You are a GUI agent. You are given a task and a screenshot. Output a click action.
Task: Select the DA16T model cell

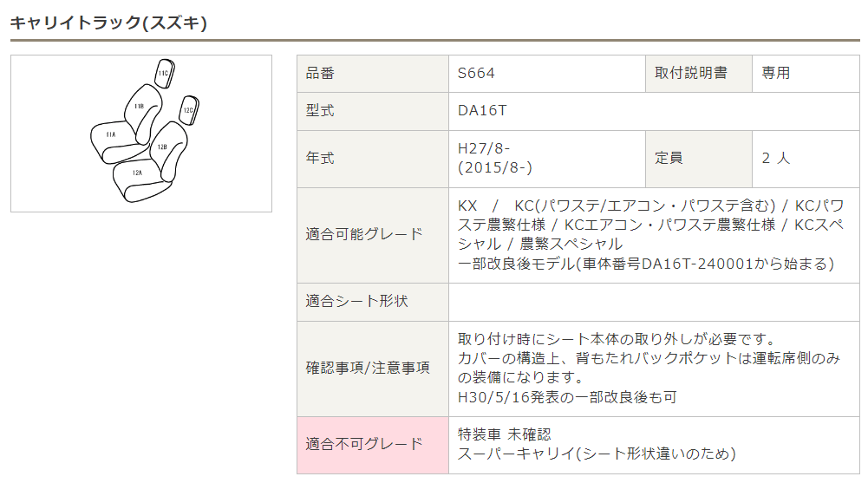(x=655, y=111)
